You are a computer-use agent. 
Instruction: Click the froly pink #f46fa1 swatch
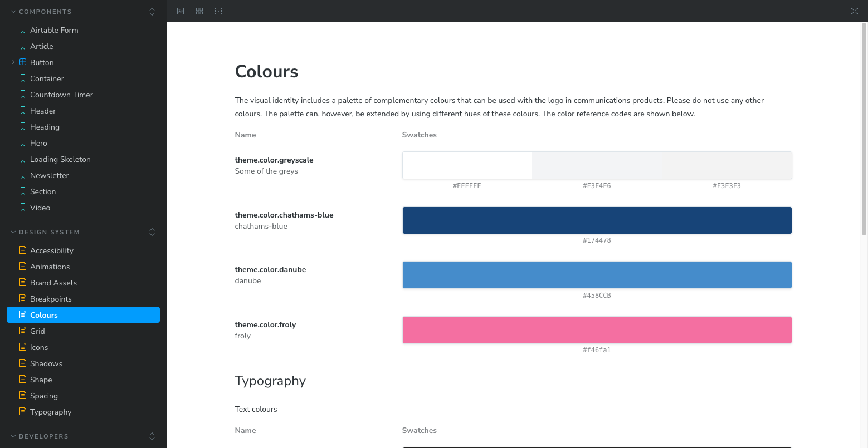click(x=597, y=330)
